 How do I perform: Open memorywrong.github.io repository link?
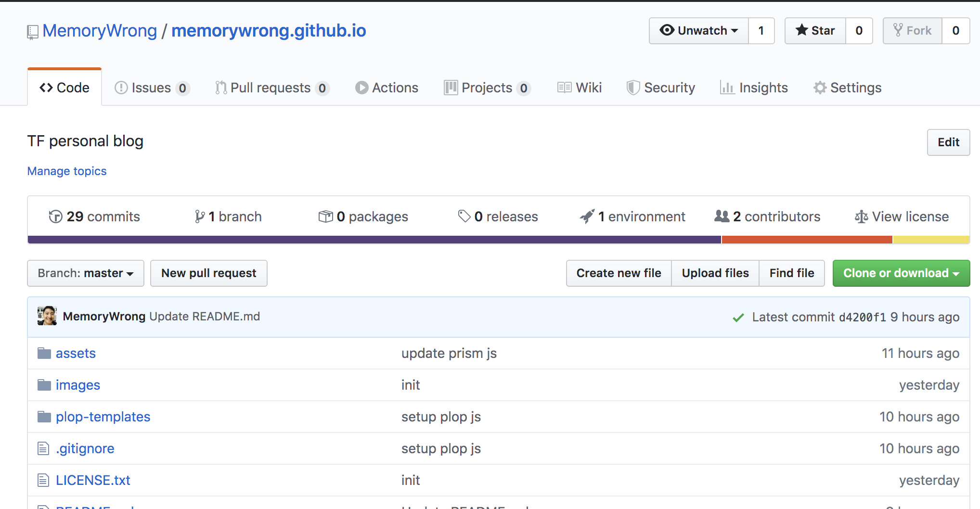click(269, 31)
